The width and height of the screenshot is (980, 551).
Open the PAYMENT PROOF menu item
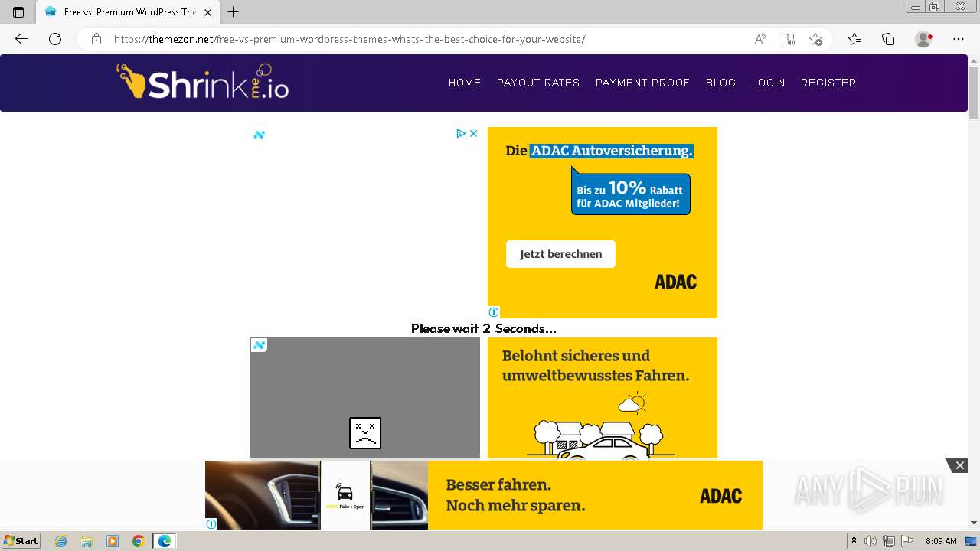(x=642, y=83)
